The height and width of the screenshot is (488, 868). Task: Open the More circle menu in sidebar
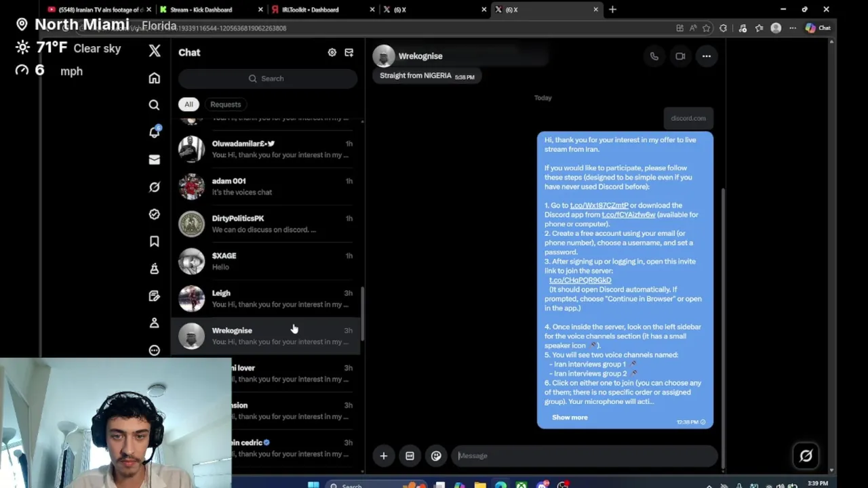pyautogui.click(x=155, y=350)
